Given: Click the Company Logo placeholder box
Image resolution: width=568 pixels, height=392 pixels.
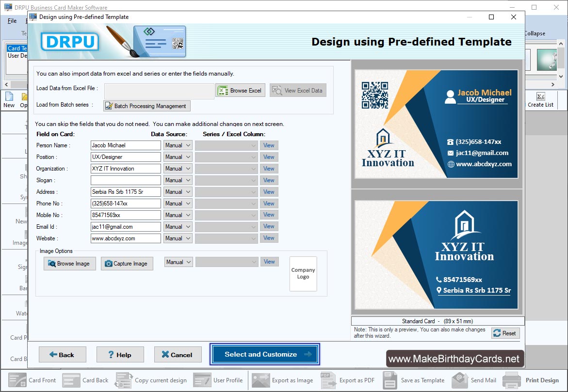Looking at the screenshot, I should (303, 274).
